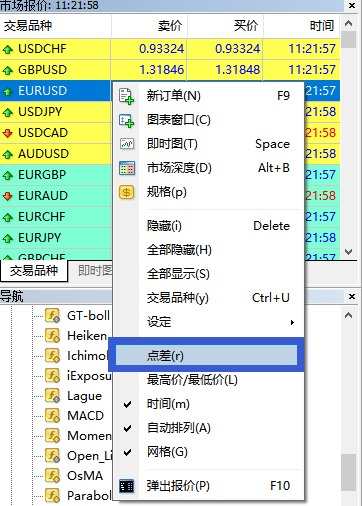The width and height of the screenshot is (362, 506).
Task: Switch to the 即时图 tab below the list
Action: [95, 271]
